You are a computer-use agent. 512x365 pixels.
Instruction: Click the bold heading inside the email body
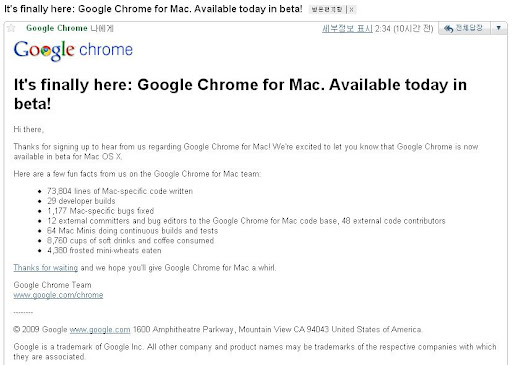(240, 94)
